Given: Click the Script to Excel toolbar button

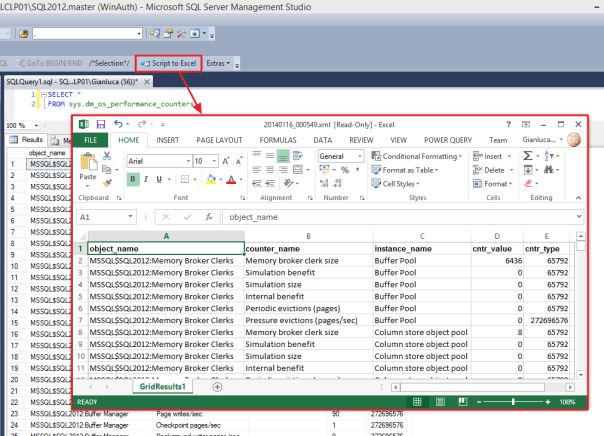Looking at the screenshot, I should point(168,63).
